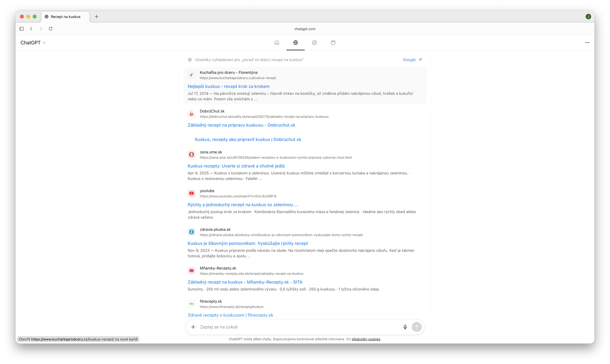
Task: Open YouTube kuskus recipe video result
Action: click(x=242, y=205)
